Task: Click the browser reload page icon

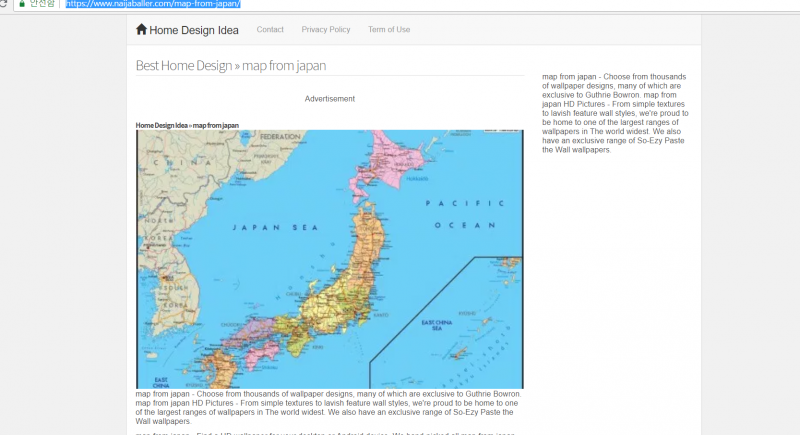Action: coord(4,4)
